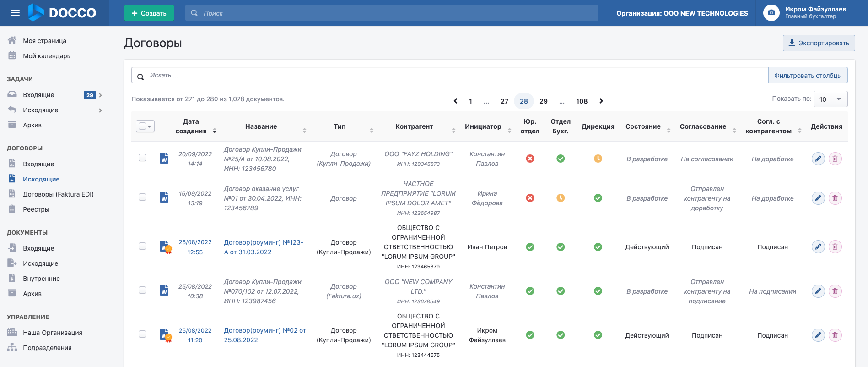This screenshot has width=868, height=367.
Task: Click the edit pencil for FAYZ HOLDING contract
Action: tap(818, 159)
